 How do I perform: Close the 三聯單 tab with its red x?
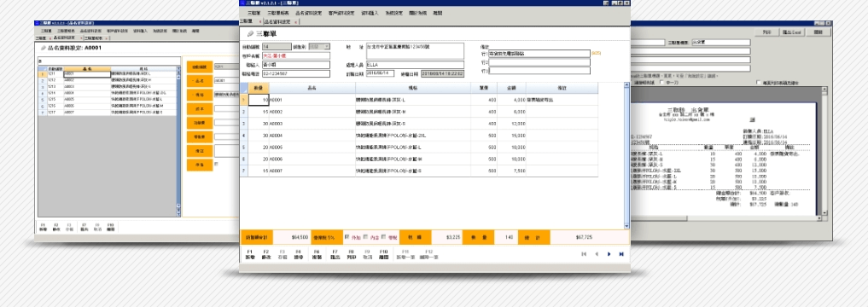tap(259, 22)
